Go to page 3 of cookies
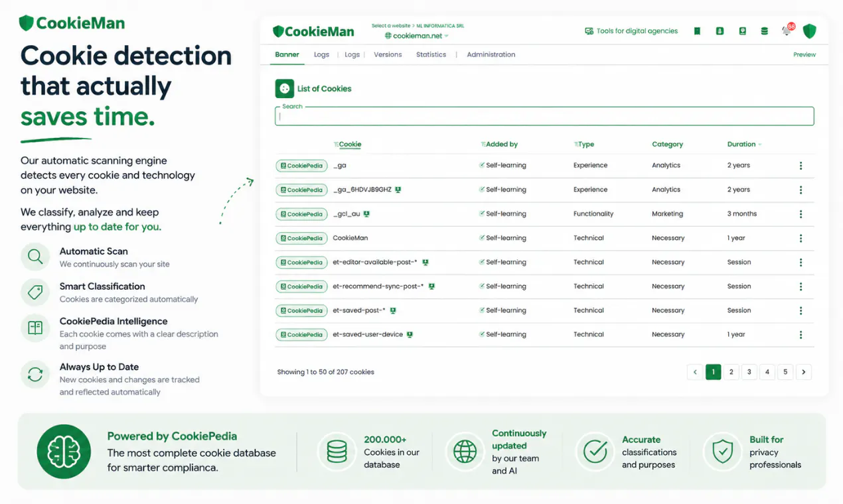The image size is (843, 504). (x=749, y=372)
